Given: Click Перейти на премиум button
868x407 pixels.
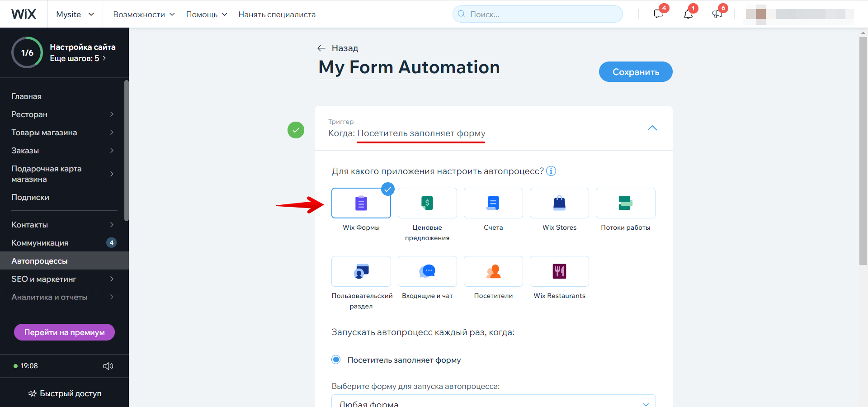Looking at the screenshot, I should point(64,332).
